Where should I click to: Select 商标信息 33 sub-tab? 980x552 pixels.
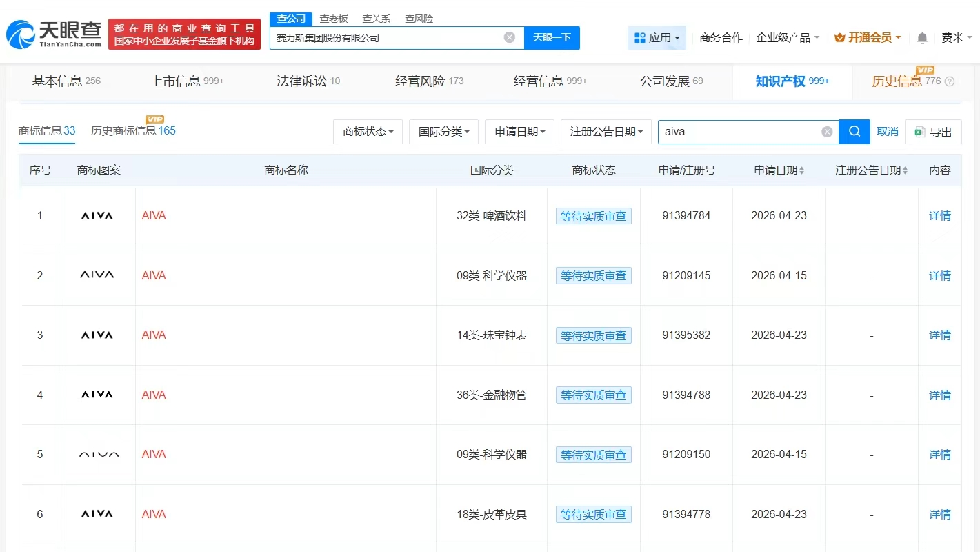47,130
